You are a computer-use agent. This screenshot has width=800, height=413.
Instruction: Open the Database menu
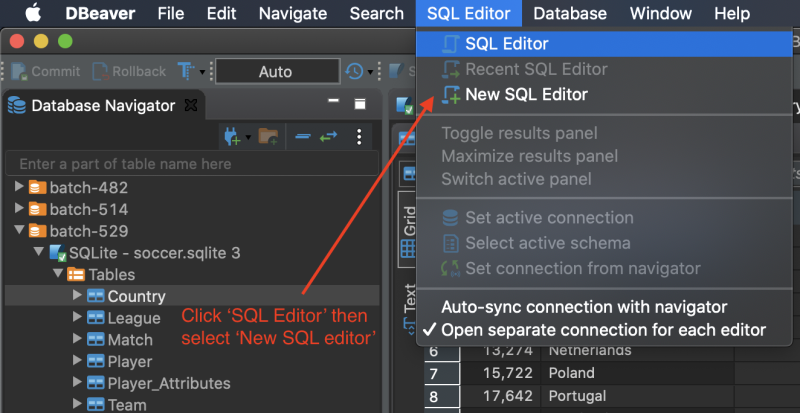[x=570, y=14]
